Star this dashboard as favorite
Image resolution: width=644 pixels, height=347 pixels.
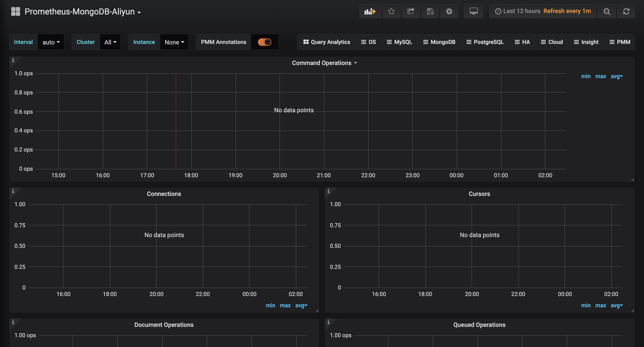[391, 11]
